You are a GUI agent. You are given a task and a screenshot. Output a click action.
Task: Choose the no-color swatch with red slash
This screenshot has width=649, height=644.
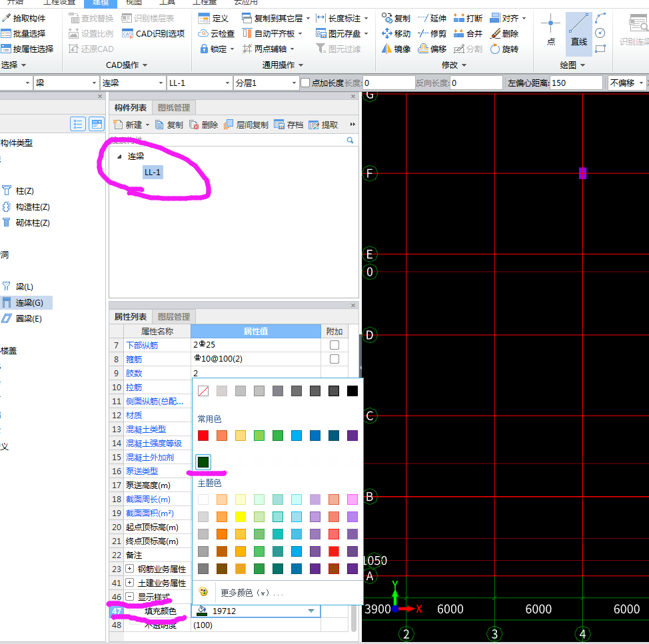coord(203,391)
